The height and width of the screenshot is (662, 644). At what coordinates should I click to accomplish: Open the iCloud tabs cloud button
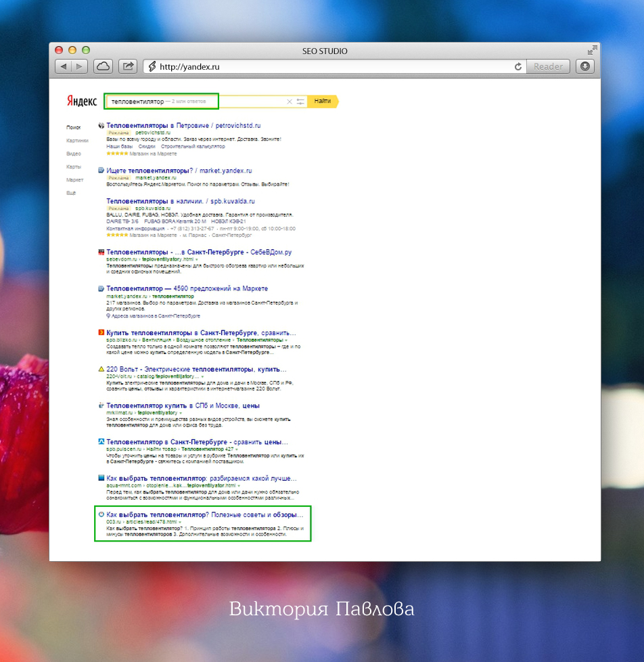click(x=103, y=66)
